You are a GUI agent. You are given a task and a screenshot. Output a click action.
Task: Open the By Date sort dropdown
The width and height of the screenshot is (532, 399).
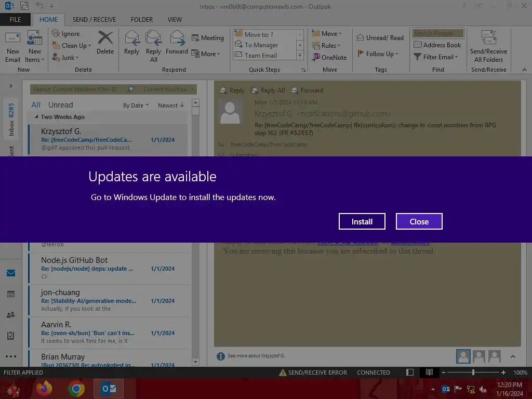(136, 105)
